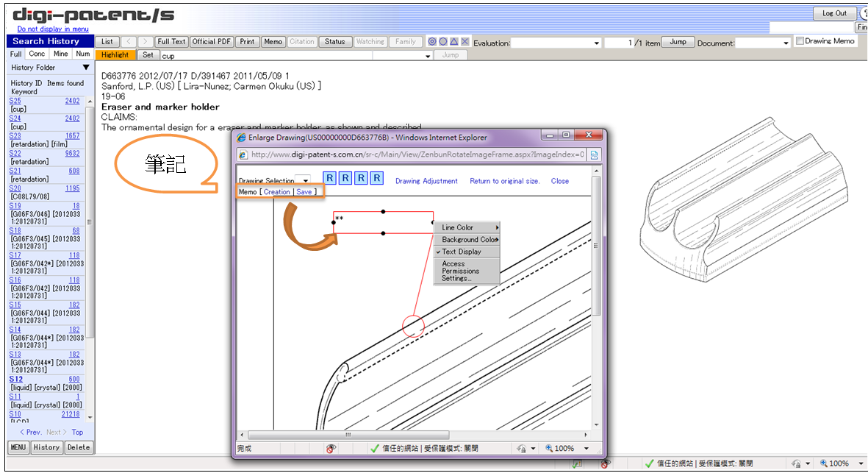Click the trusted sites checkmark in popup status bar

coord(375,449)
